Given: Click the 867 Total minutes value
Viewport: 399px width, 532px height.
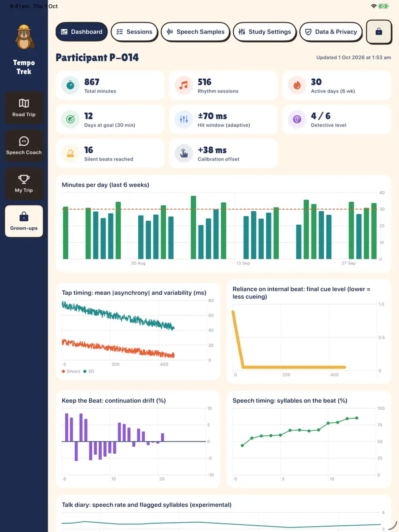Looking at the screenshot, I should pyautogui.click(x=92, y=82).
